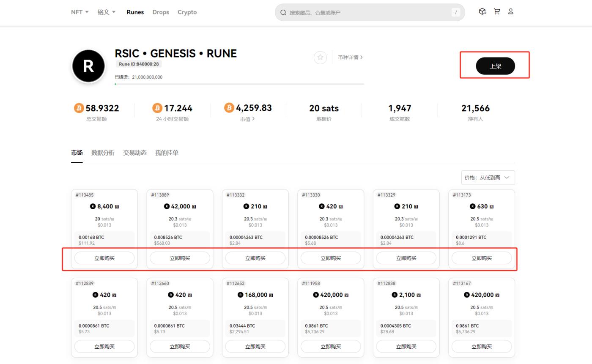Viewport: 592px width, 364px height.
Task: Focus the collection search input field
Action: pyautogui.click(x=368, y=13)
